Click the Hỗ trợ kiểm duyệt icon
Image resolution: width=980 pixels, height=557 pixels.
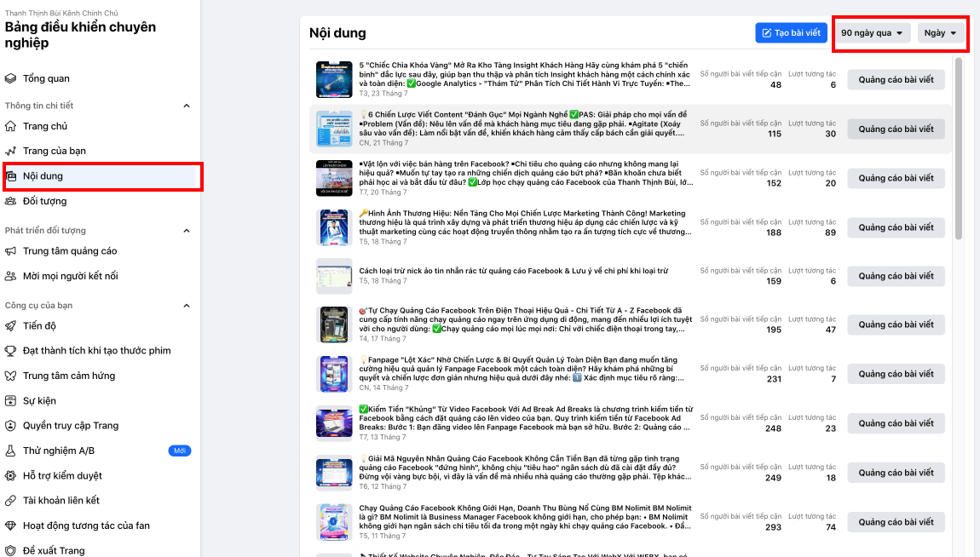pyautogui.click(x=10, y=476)
